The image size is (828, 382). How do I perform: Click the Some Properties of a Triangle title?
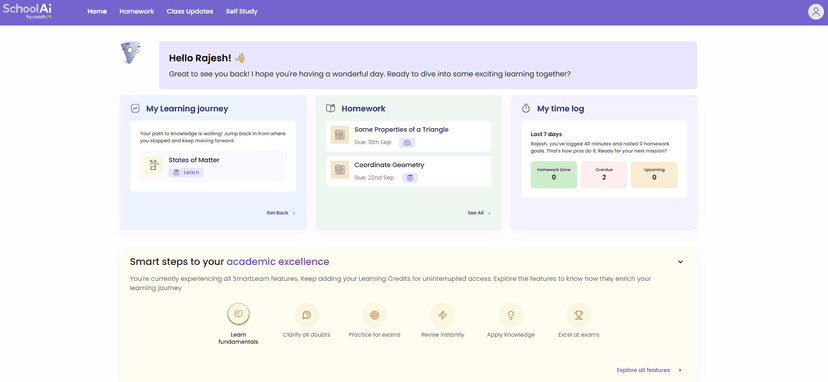401,129
